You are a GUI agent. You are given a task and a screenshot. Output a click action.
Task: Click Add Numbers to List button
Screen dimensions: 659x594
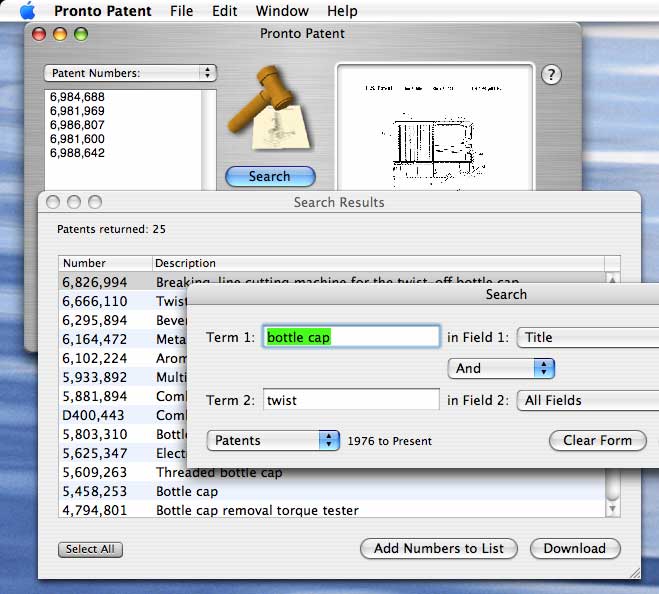439,548
